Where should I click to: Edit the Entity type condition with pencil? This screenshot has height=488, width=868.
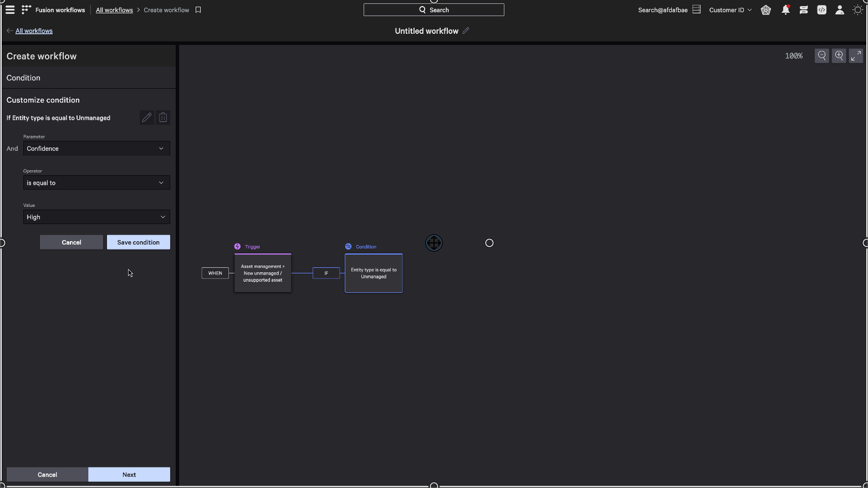146,118
